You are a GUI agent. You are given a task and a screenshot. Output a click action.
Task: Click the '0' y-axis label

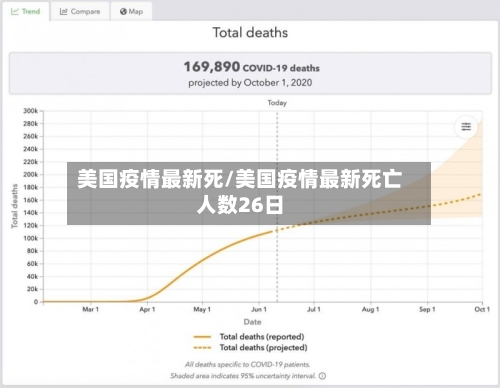[x=36, y=302]
